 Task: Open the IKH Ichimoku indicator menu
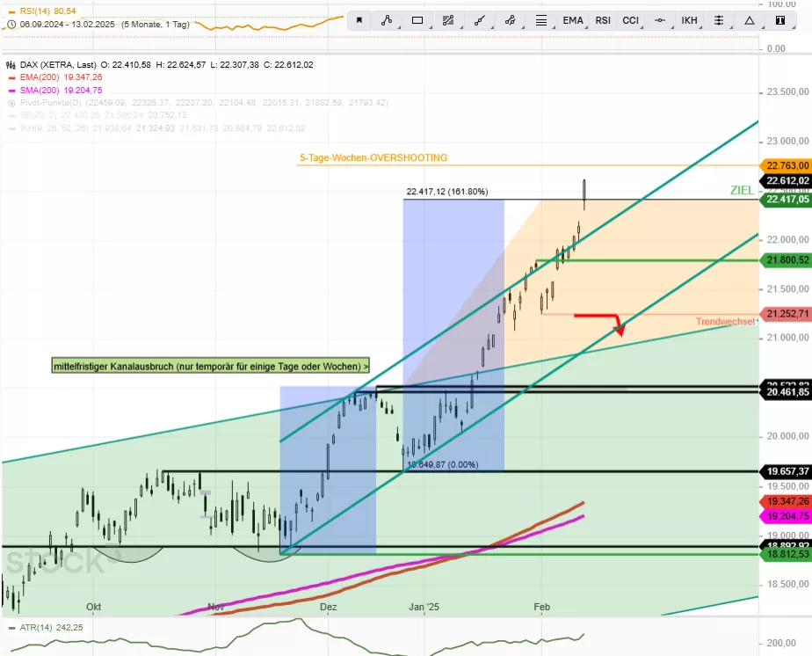click(x=689, y=20)
